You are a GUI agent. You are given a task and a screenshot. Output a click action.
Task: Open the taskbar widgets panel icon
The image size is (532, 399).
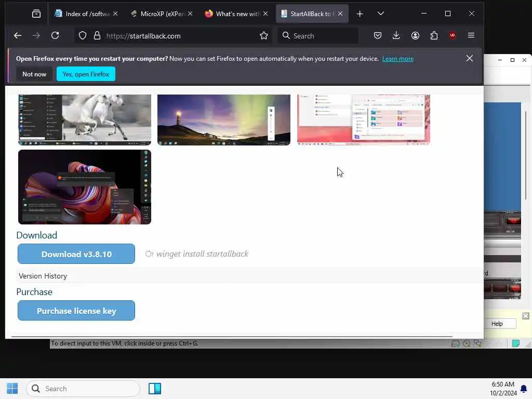[155, 389]
